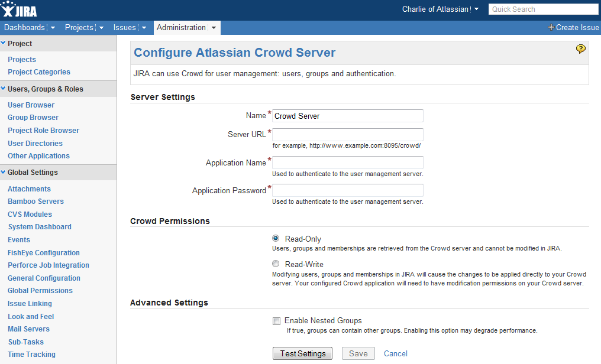Open General Configuration link
The height and width of the screenshot is (364, 601).
click(44, 278)
